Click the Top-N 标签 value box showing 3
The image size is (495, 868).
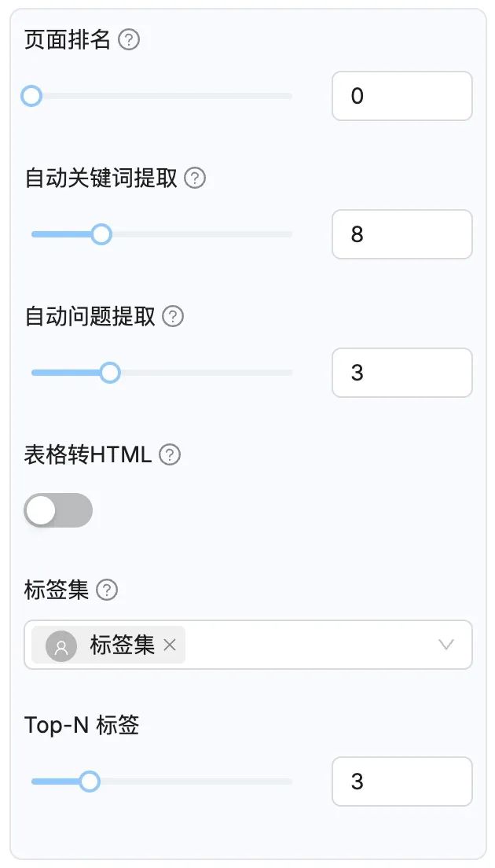(x=401, y=782)
